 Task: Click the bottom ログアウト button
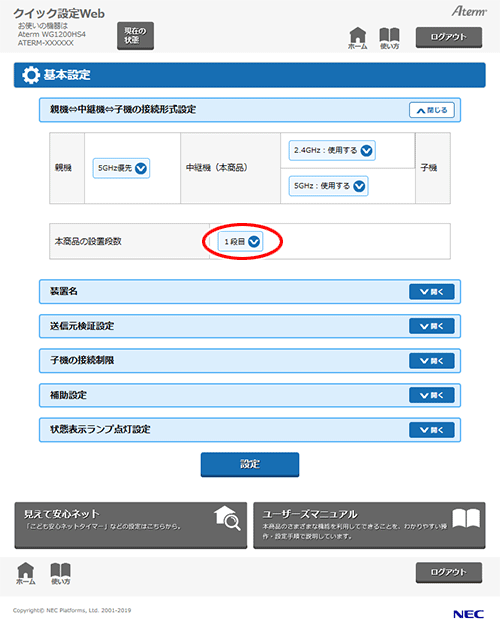[448, 572]
